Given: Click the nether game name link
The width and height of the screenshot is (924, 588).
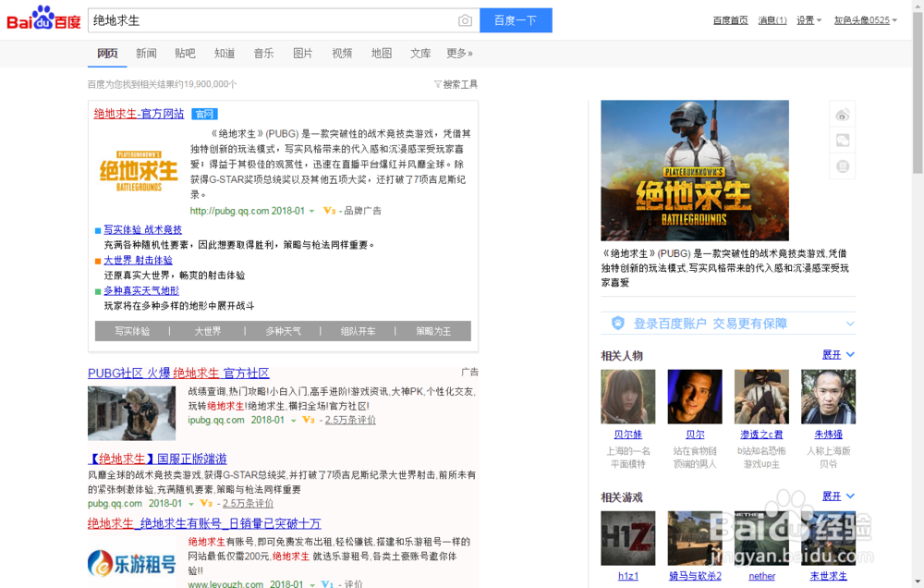Looking at the screenshot, I should [761, 576].
